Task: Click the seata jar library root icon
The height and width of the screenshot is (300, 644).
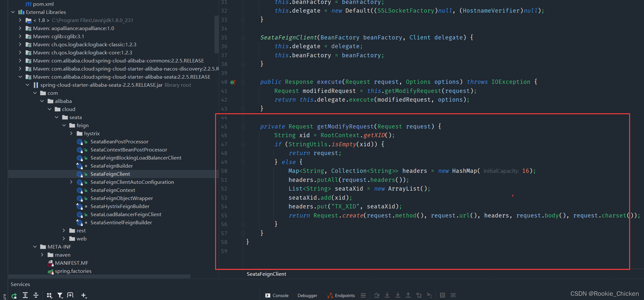Action: (36, 85)
